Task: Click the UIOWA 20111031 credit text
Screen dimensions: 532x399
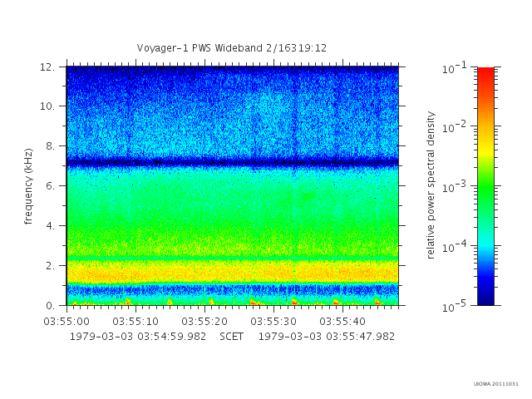Action: point(495,384)
